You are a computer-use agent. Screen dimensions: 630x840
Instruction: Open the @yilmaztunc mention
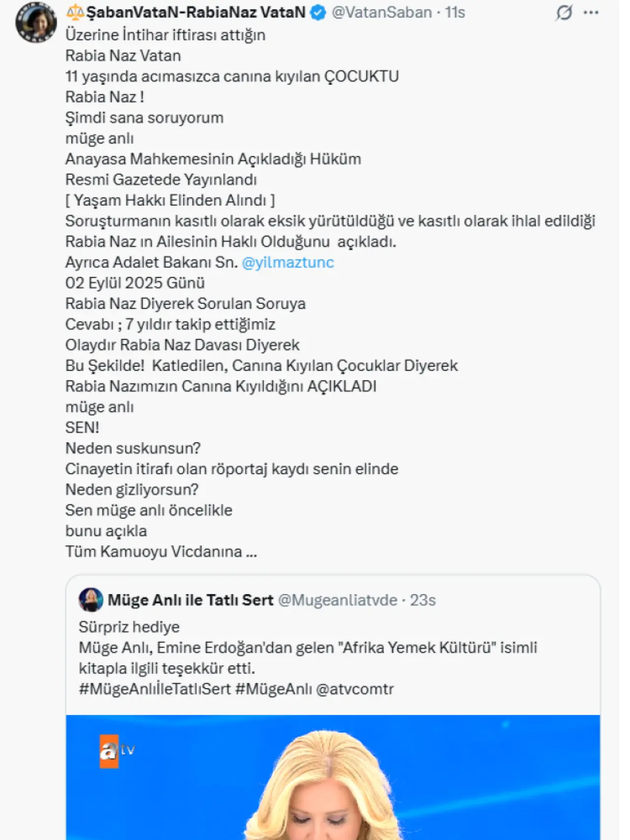coord(288,263)
